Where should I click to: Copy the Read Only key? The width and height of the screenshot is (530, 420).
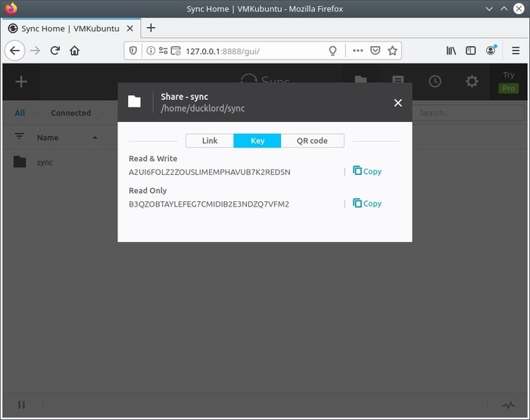click(x=367, y=203)
